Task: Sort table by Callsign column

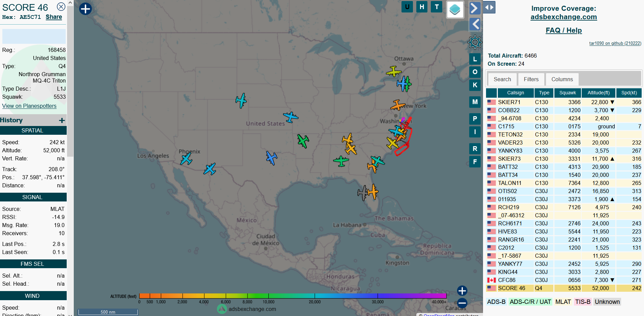Action: point(515,93)
